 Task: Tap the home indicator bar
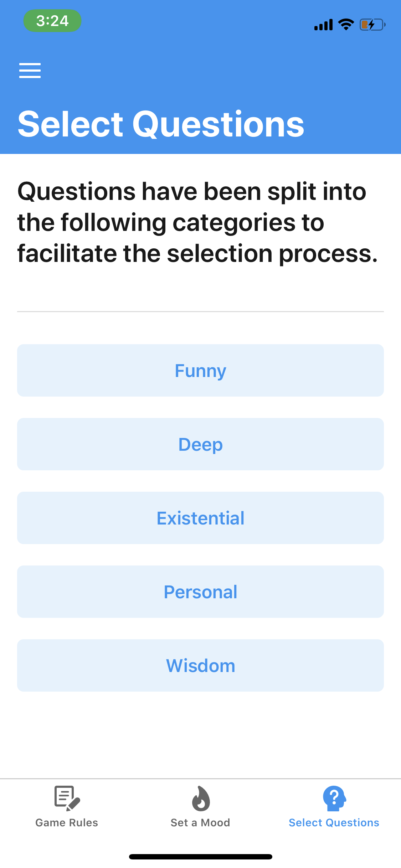pyautogui.click(x=200, y=857)
